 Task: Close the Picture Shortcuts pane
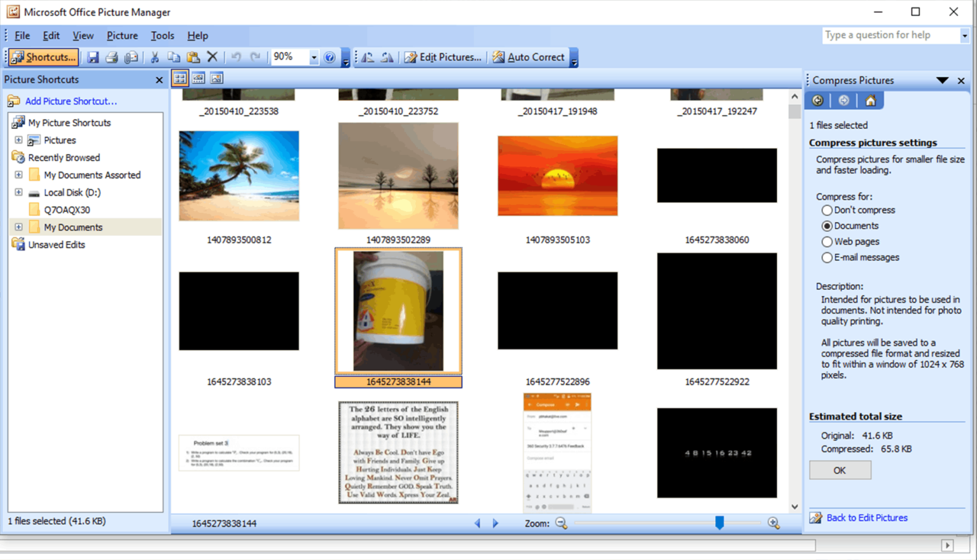pos(159,80)
